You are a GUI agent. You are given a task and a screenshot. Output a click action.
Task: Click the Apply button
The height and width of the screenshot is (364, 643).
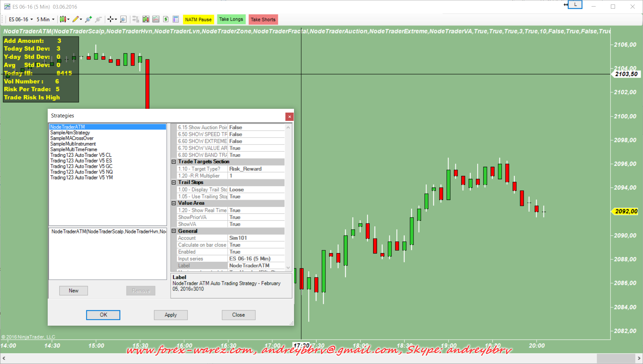[x=171, y=315]
